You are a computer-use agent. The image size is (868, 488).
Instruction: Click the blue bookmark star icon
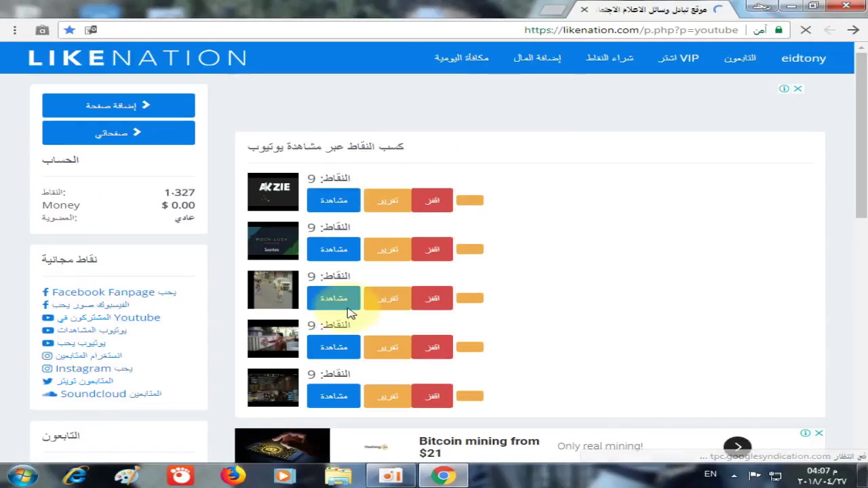[x=69, y=30]
